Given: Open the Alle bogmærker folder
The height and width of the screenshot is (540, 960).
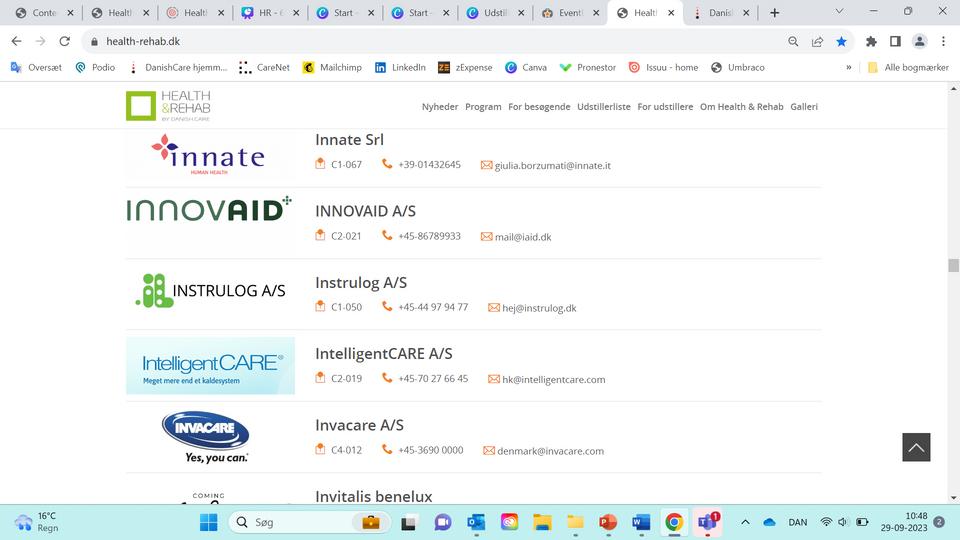Looking at the screenshot, I should coord(908,67).
